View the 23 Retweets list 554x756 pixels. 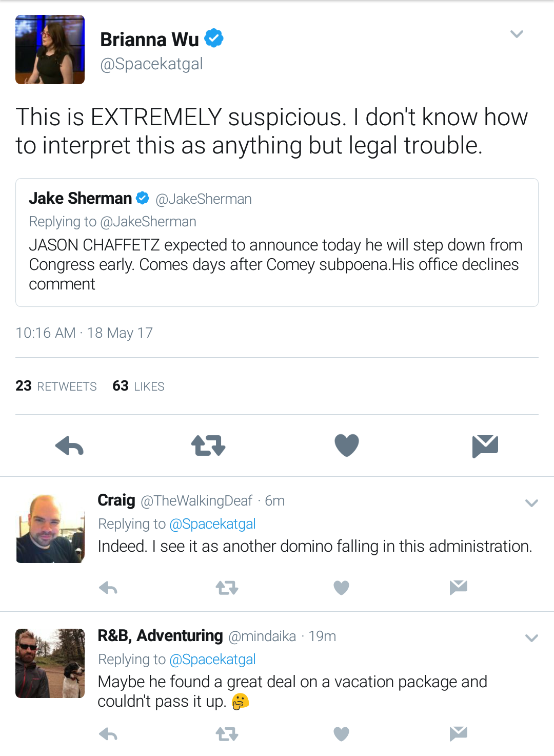(x=56, y=386)
